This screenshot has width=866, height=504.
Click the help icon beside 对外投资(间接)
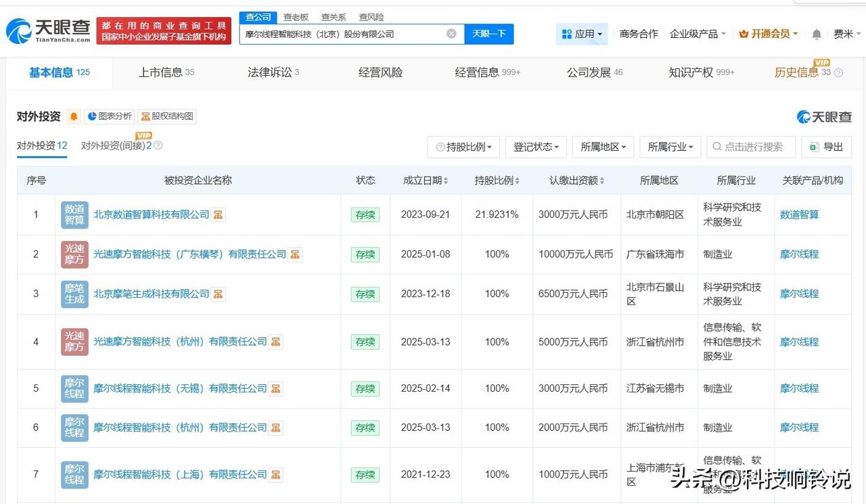pyautogui.click(x=158, y=145)
